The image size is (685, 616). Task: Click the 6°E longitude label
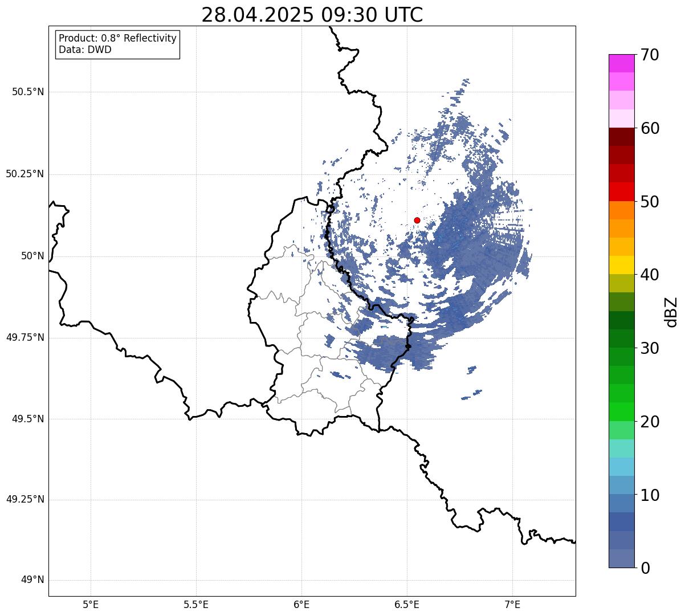pos(301,604)
